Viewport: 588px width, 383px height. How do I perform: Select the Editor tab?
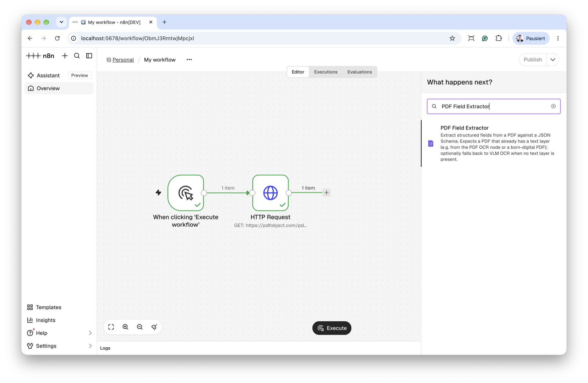point(298,72)
